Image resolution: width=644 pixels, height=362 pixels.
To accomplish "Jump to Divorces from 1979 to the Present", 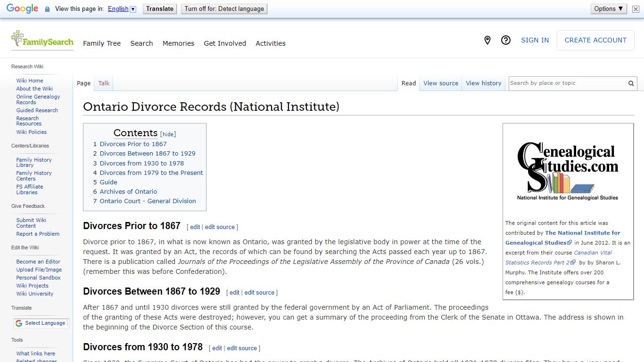I will pyautogui.click(x=151, y=173).
